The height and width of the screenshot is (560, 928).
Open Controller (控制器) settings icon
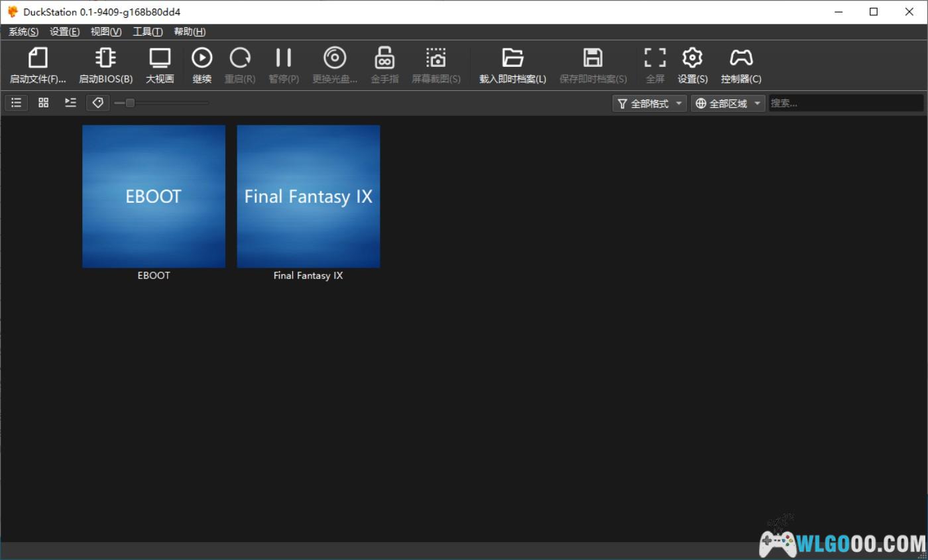tap(740, 58)
